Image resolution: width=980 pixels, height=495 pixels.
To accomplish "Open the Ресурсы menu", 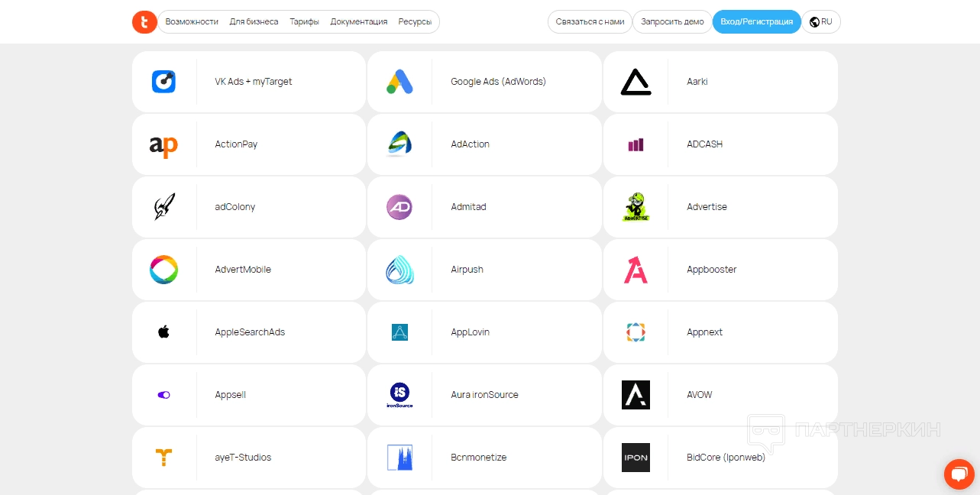I will 415,22.
